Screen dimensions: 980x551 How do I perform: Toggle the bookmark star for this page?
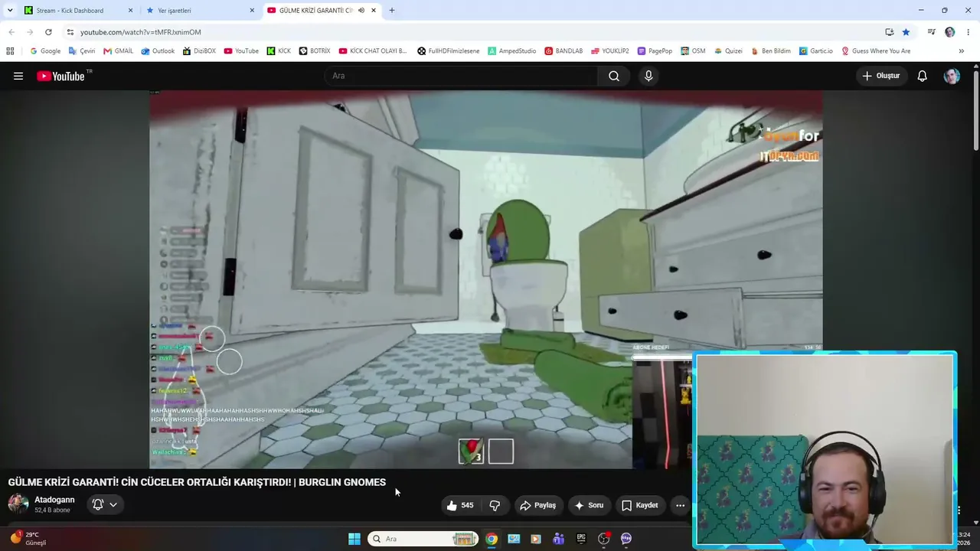click(906, 32)
